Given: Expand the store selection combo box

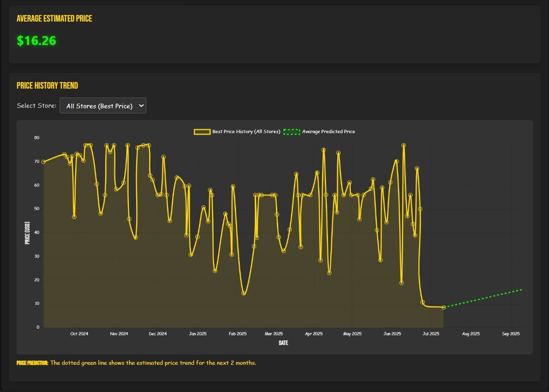Looking at the screenshot, I should [103, 106].
